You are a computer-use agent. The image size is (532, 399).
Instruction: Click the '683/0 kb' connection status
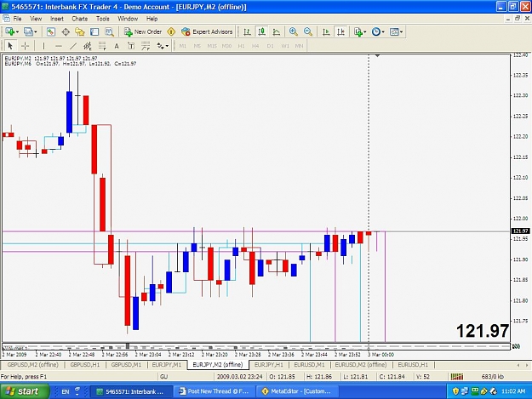[x=492, y=376]
